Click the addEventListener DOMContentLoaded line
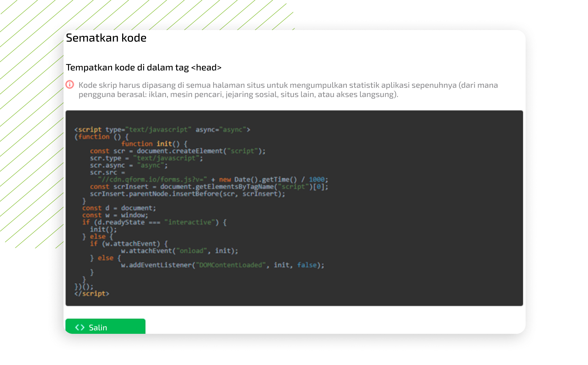This screenshot has height=365, width=588. tap(222, 265)
